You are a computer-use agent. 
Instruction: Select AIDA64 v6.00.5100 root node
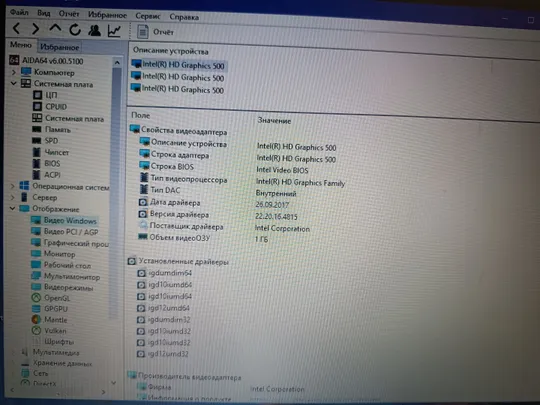point(46,61)
